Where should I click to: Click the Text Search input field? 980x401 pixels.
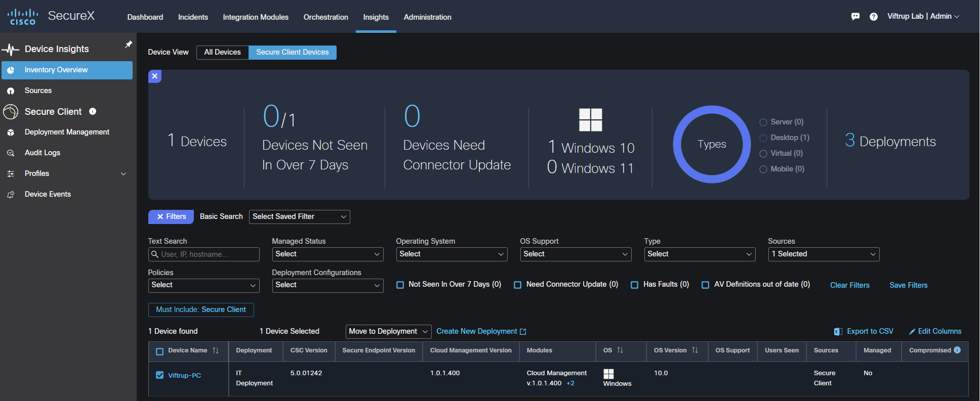(204, 254)
